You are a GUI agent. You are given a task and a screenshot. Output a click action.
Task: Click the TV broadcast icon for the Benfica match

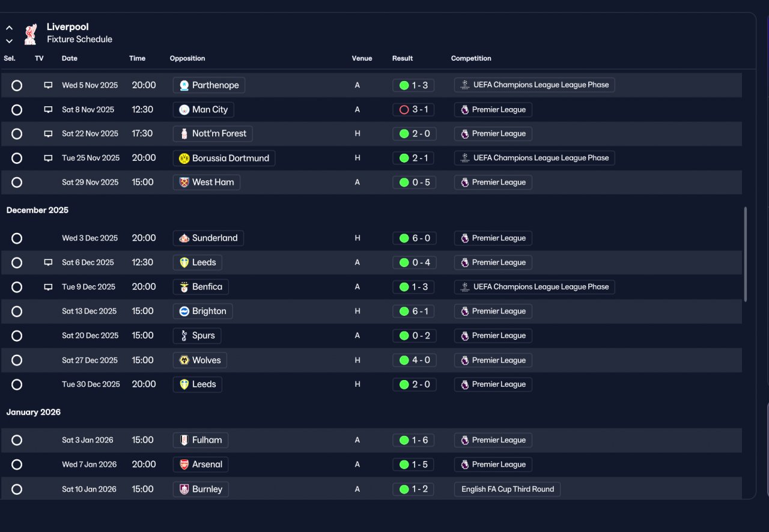48,287
